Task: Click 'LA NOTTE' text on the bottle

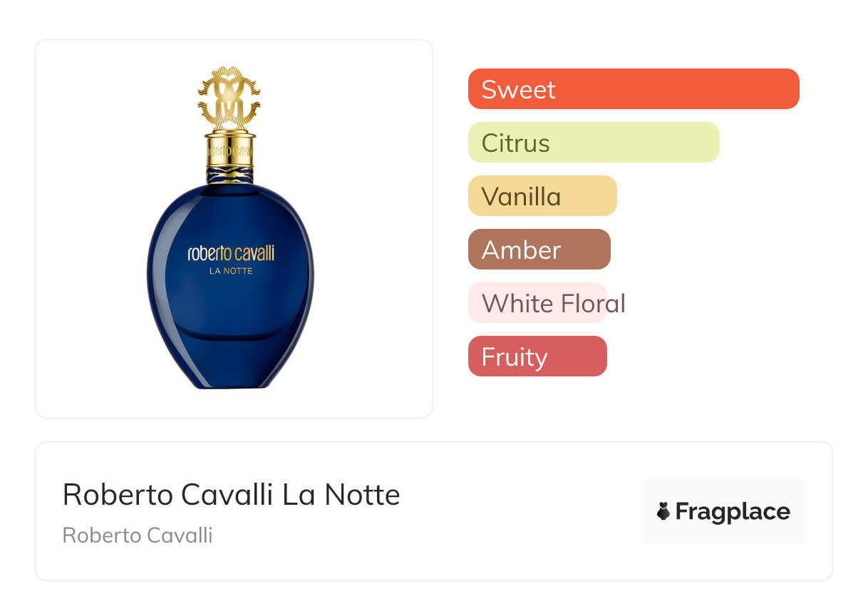Action: (230, 271)
